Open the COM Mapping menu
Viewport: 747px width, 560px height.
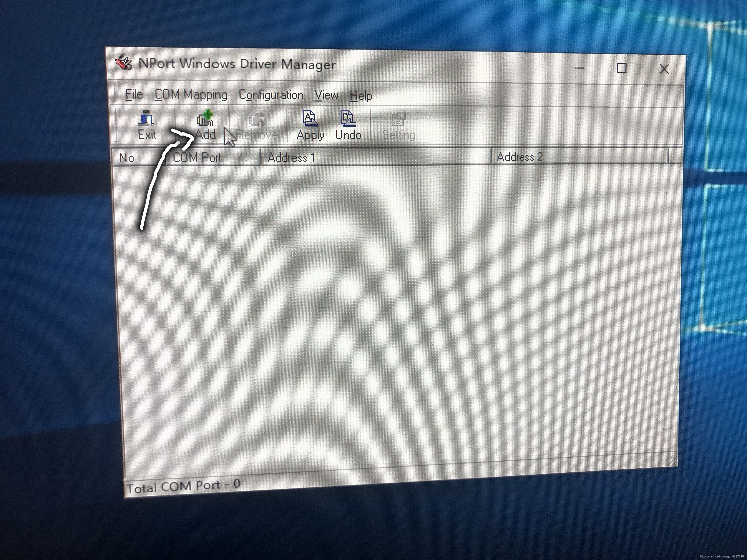(191, 95)
